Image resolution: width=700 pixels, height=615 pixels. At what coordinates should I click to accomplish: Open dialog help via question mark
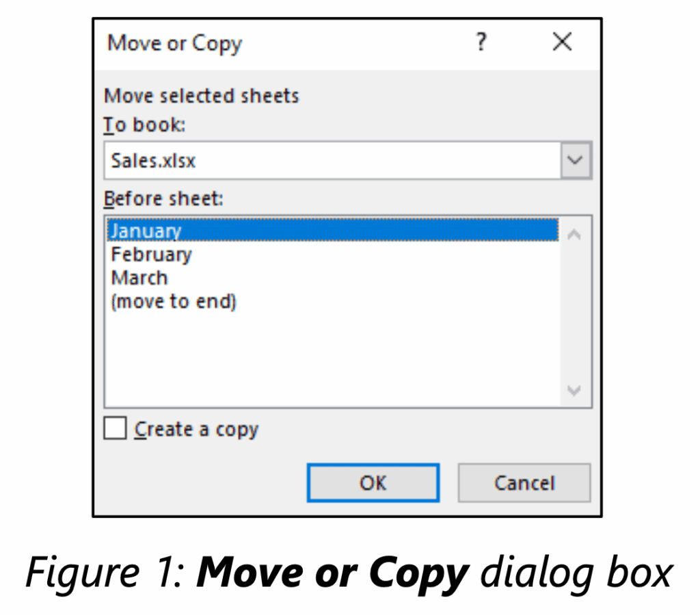(x=481, y=42)
